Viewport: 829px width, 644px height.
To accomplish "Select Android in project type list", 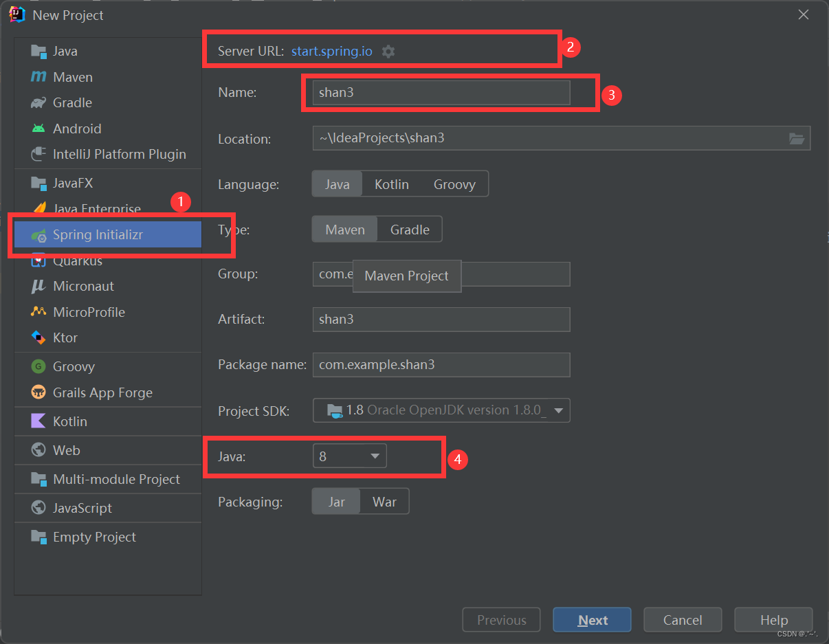I will click(x=108, y=129).
